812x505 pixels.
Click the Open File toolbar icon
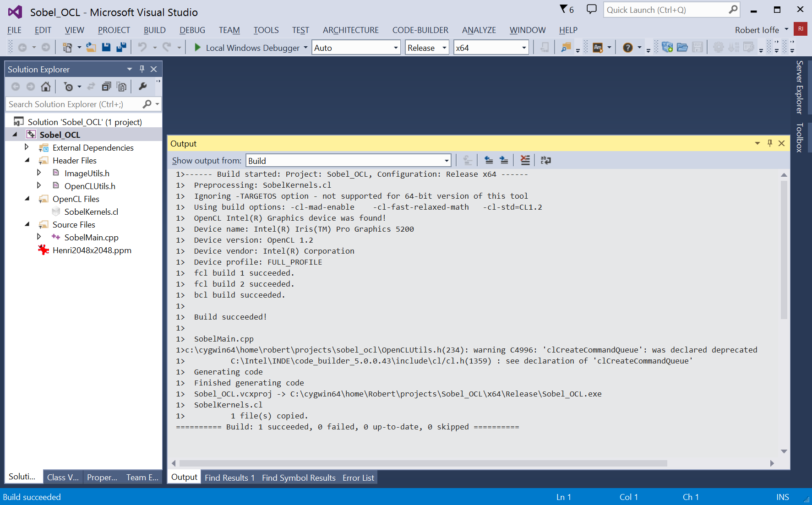point(91,48)
